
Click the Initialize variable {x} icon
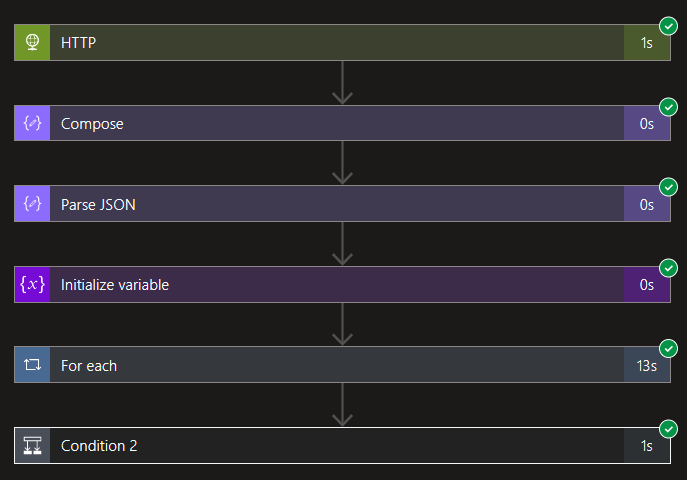pyautogui.click(x=32, y=285)
